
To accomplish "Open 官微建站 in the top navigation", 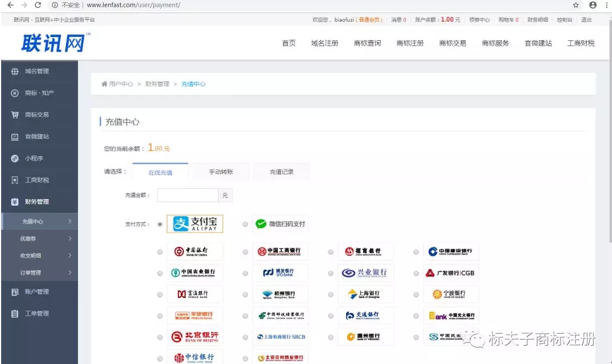I will (538, 43).
